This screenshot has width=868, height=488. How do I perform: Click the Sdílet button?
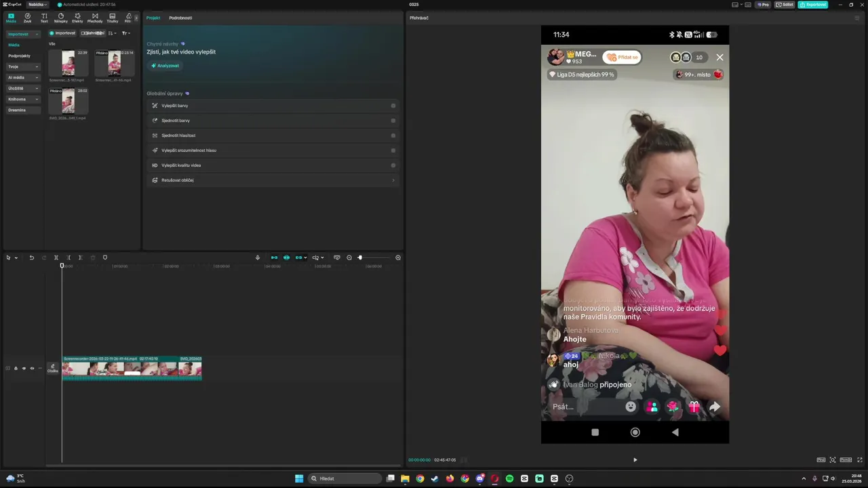point(785,5)
